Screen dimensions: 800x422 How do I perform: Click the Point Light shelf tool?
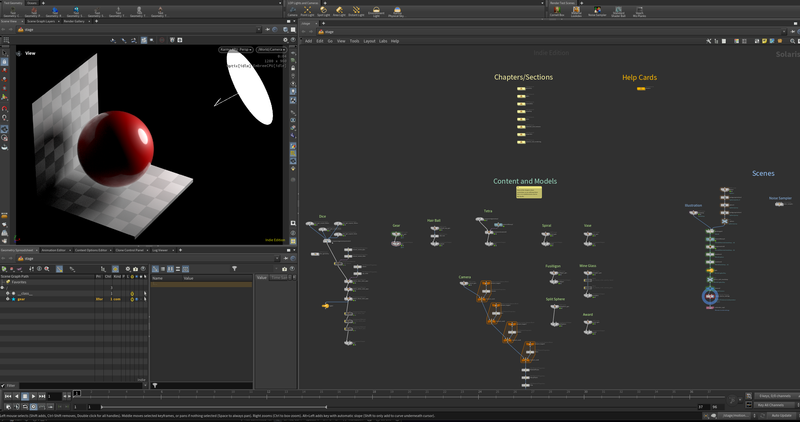pos(305,11)
